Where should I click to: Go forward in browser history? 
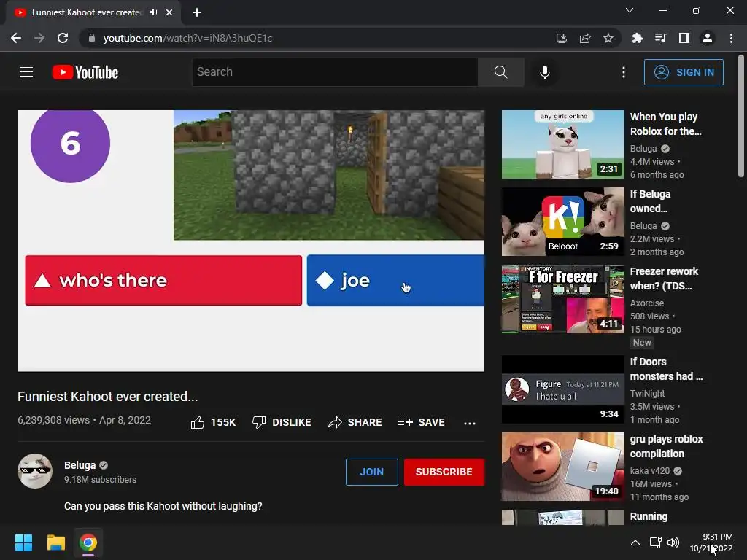coord(39,38)
